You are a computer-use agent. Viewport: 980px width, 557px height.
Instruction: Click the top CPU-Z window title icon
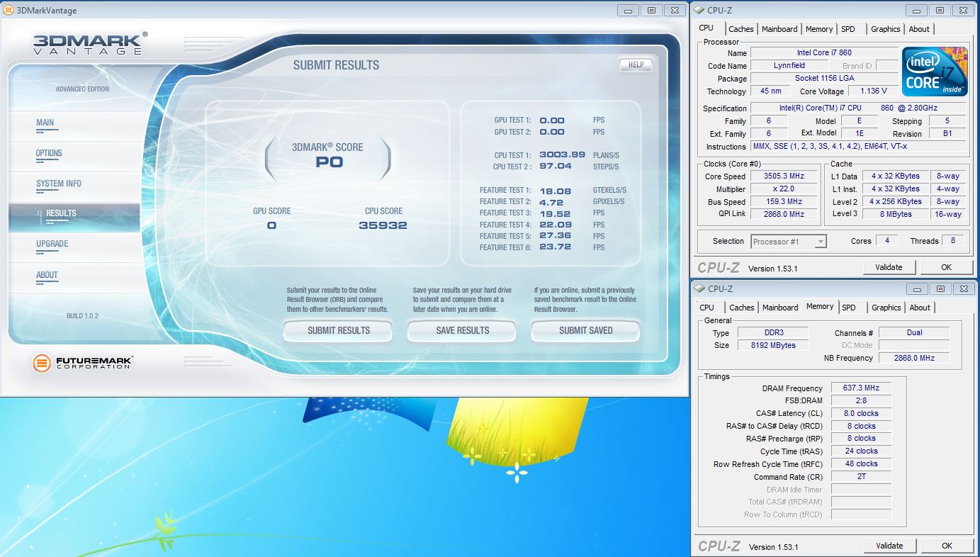click(x=699, y=10)
